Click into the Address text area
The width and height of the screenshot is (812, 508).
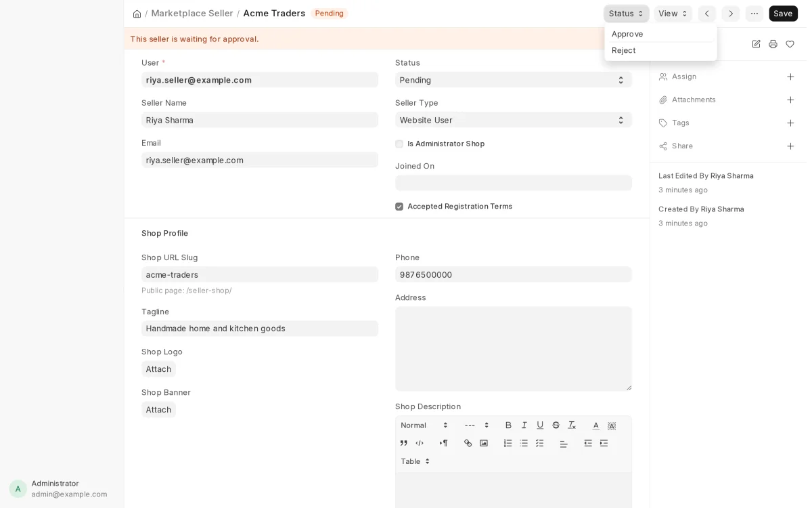pos(514,349)
